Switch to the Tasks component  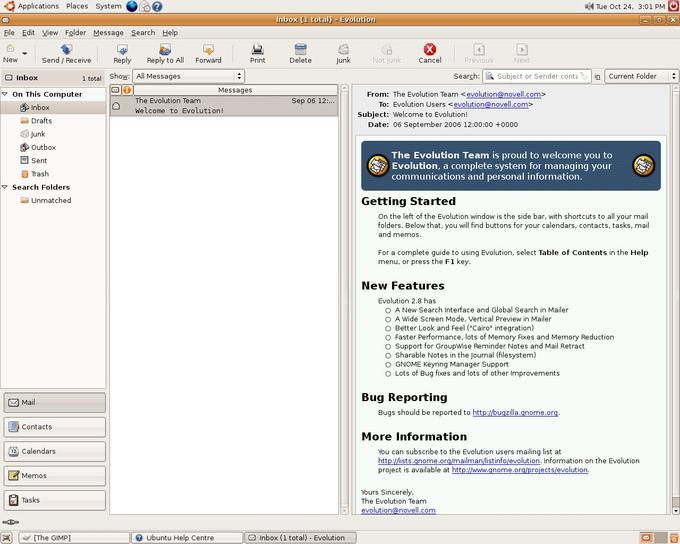(55, 500)
